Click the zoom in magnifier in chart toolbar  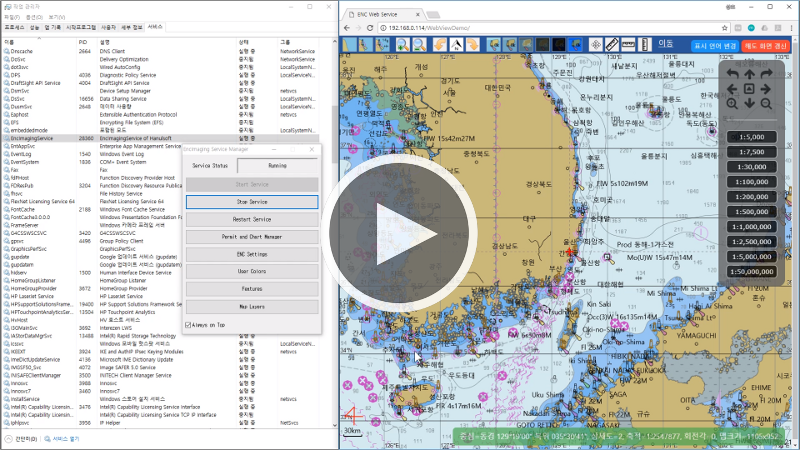[x=403, y=45]
